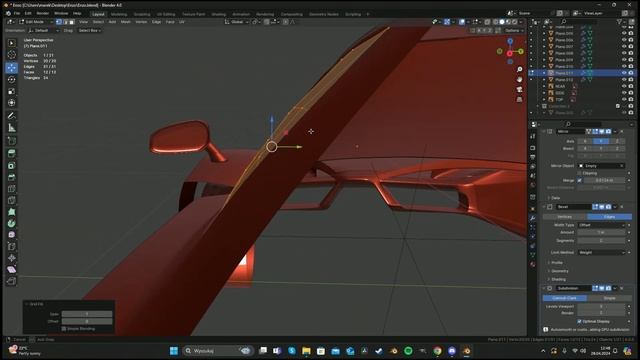Screen dimensions: 640x360
Task: Select Simple subdivision type
Action: 609,298
